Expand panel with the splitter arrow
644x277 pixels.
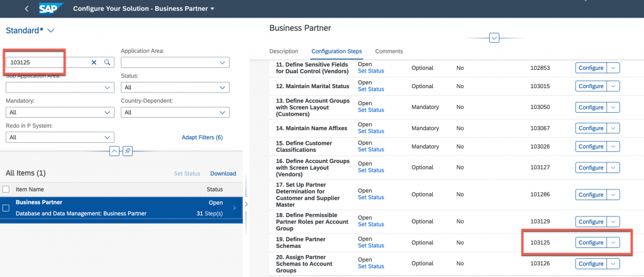246,204
